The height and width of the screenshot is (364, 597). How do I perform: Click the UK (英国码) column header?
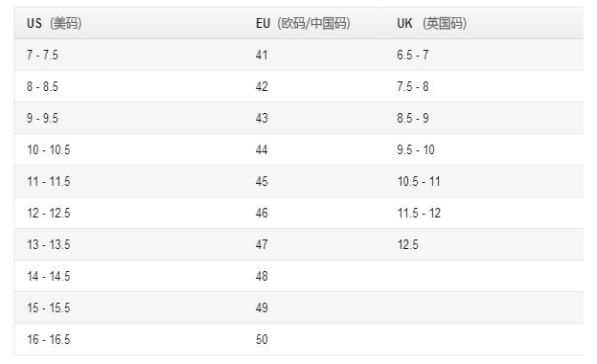(x=432, y=23)
